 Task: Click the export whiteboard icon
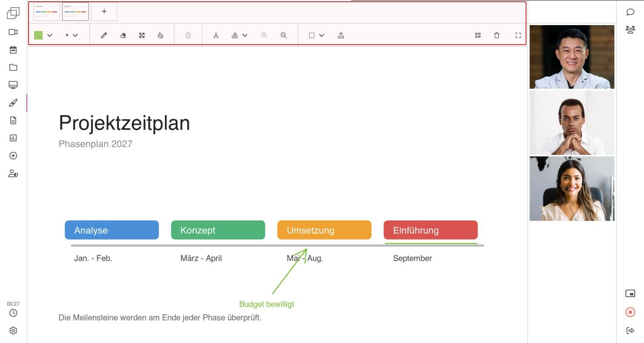coord(341,35)
